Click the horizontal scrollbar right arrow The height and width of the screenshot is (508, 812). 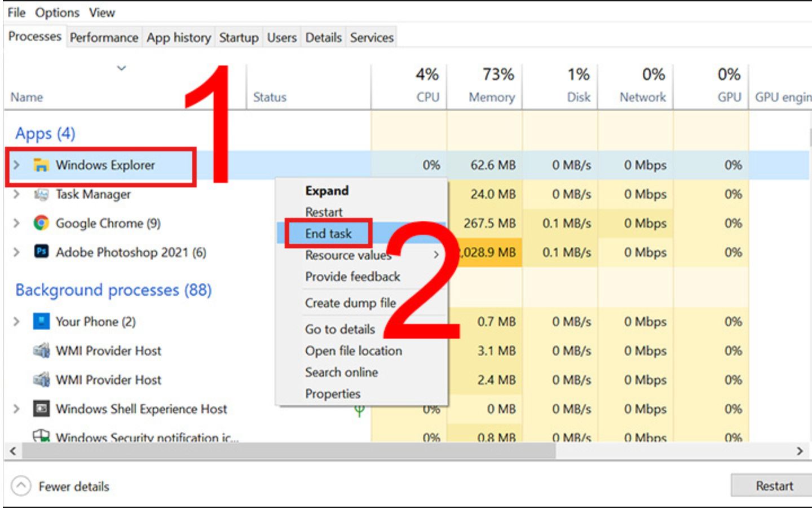[x=799, y=451]
